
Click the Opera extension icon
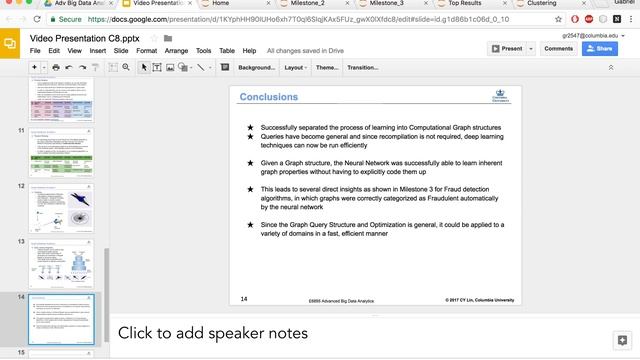575,19
